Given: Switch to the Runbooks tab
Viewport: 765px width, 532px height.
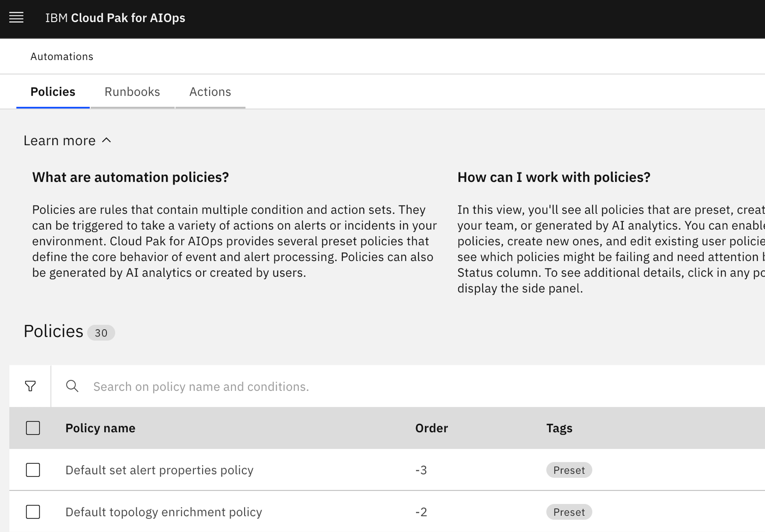Looking at the screenshot, I should [x=132, y=92].
